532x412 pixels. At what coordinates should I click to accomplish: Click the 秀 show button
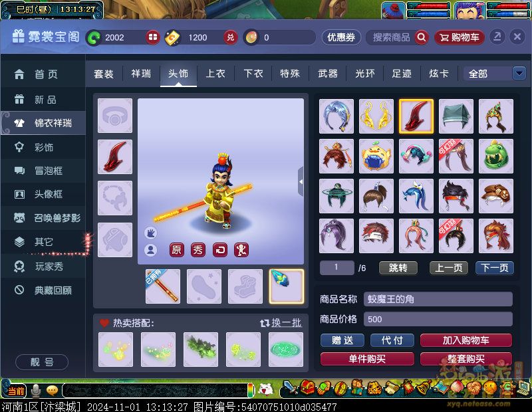pyautogui.click(x=198, y=250)
